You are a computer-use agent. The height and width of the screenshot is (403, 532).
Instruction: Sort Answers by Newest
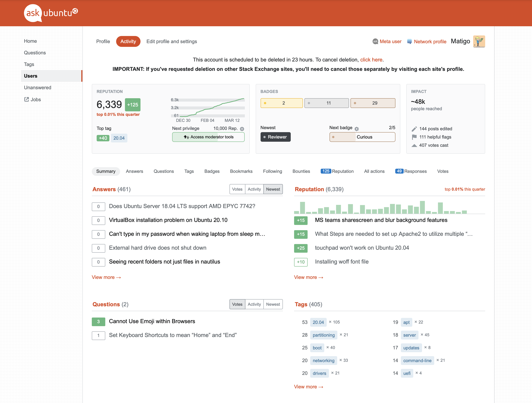273,189
